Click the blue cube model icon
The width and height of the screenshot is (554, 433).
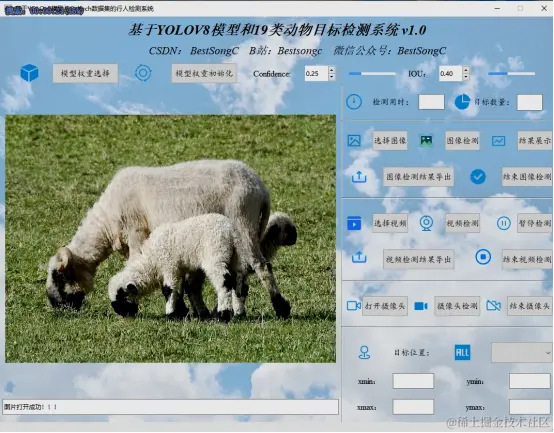[29, 73]
